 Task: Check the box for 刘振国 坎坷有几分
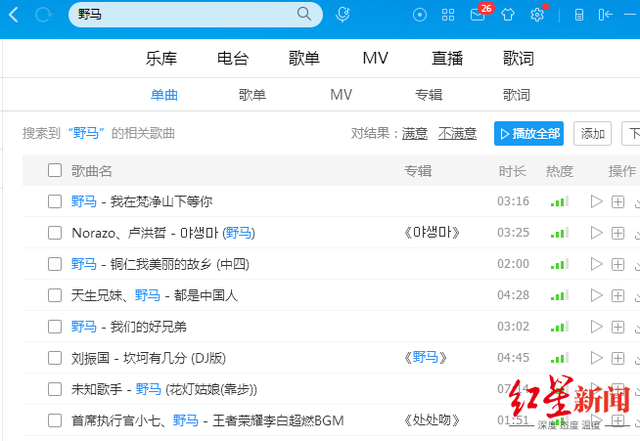(55, 358)
